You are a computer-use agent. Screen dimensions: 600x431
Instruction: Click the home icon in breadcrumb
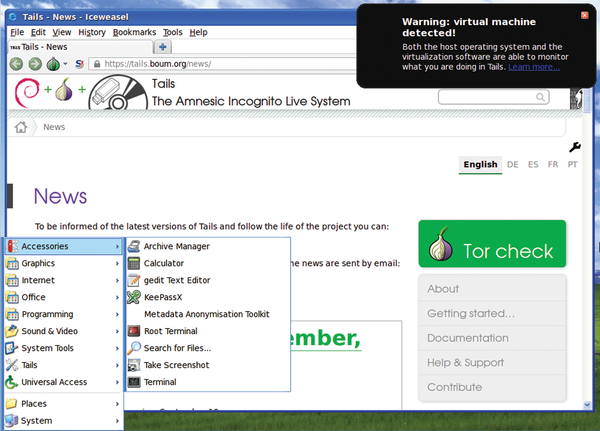pos(21,127)
